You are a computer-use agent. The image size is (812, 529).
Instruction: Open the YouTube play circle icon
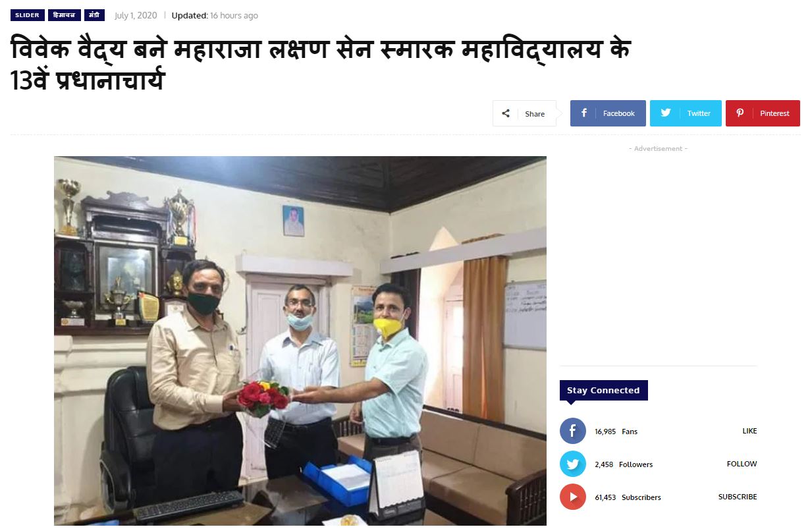[x=573, y=497]
